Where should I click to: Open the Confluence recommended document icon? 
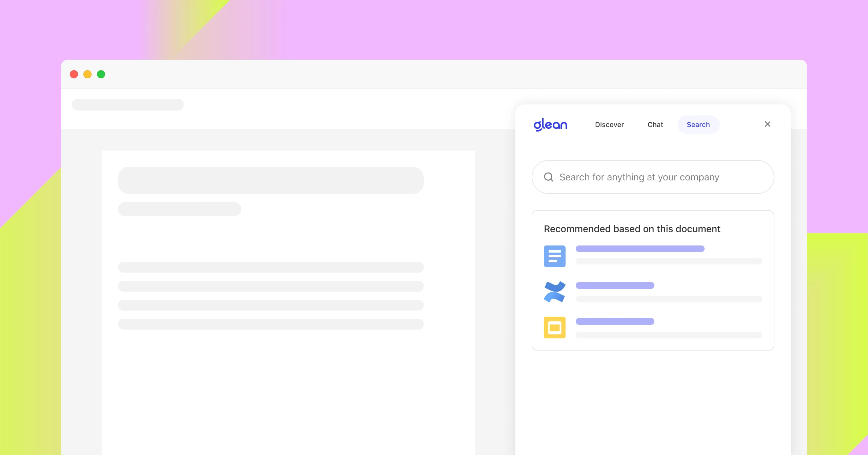555,292
